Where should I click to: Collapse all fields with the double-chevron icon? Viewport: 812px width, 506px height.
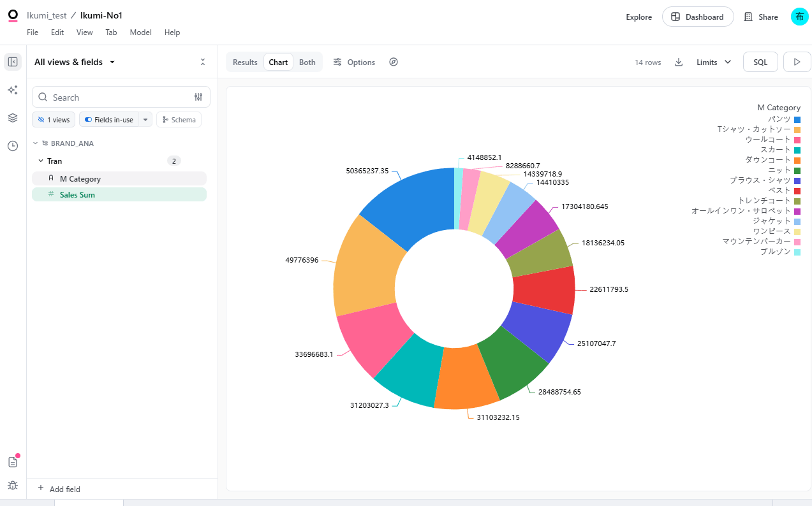203,62
